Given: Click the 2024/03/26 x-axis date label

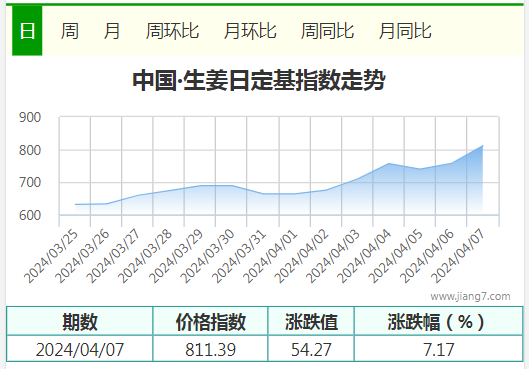Looking at the screenshot, I should click(83, 256).
